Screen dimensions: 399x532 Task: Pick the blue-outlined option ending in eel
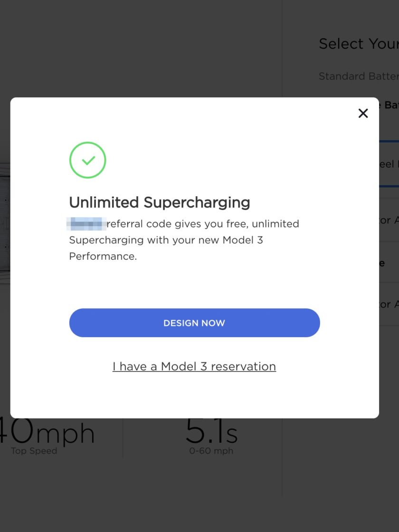389,164
